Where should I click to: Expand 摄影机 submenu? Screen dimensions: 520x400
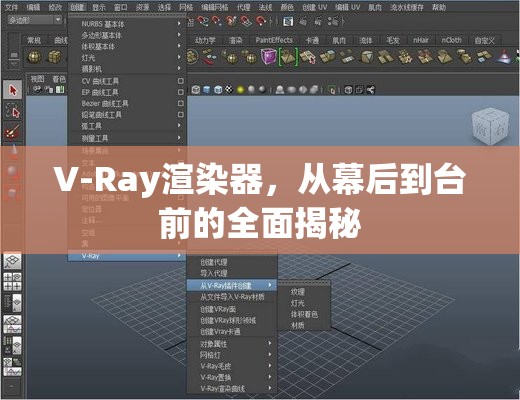pos(127,69)
